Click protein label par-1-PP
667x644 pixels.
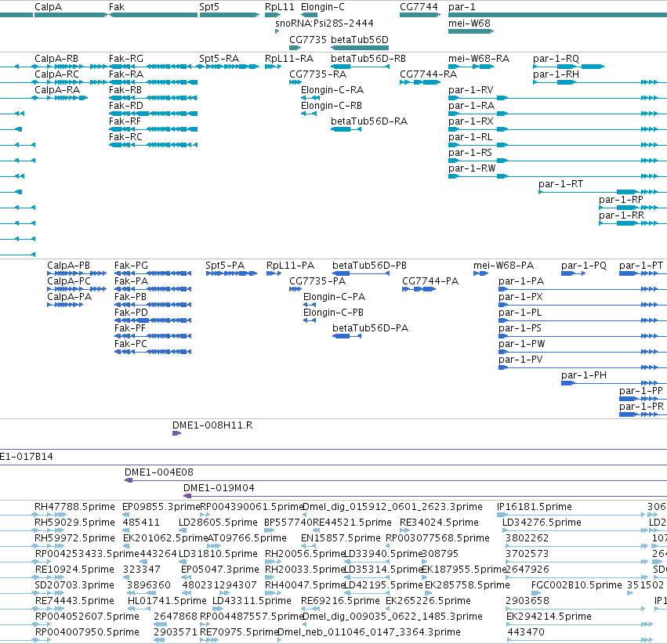point(641,391)
